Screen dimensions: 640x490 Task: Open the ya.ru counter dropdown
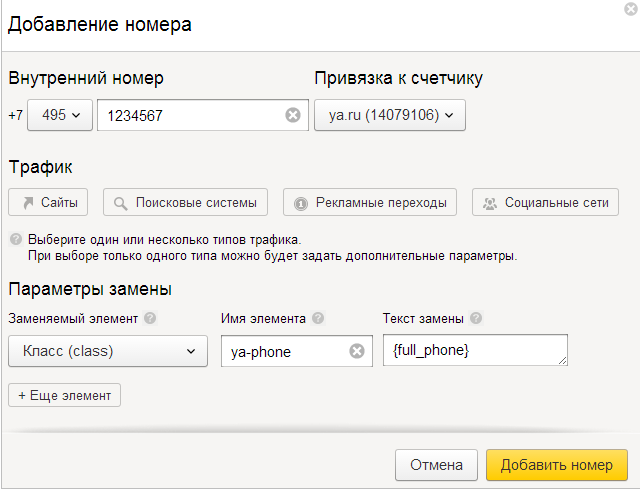pos(390,115)
